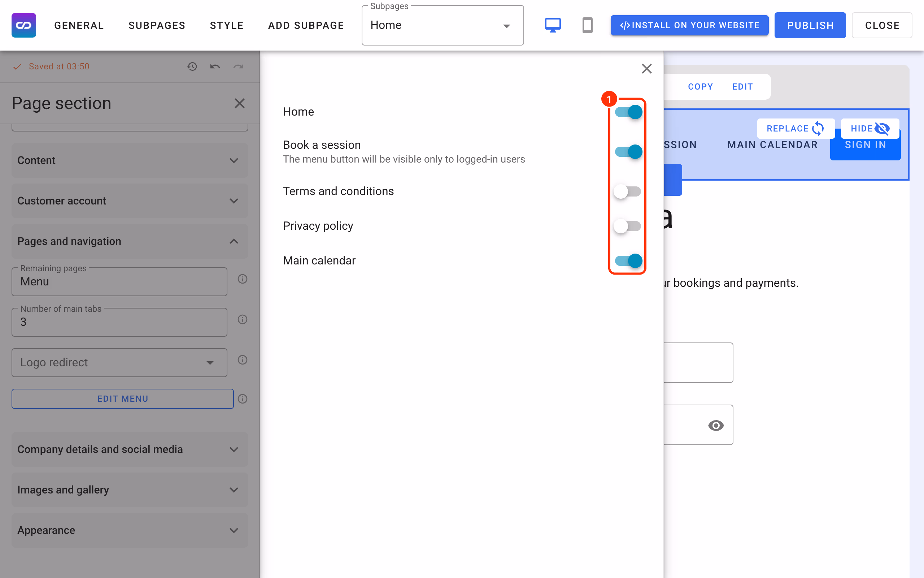Toggle the Book a session switch
The height and width of the screenshot is (578, 924).
628,152
